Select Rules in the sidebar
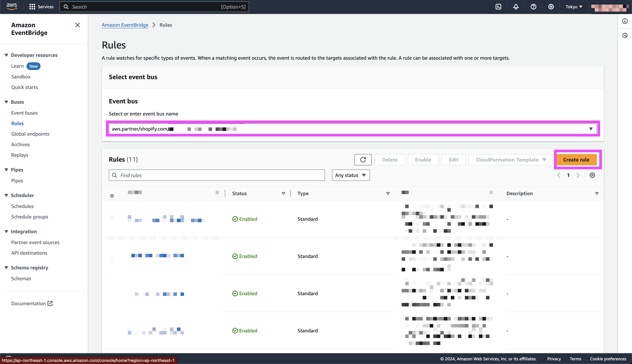This screenshot has width=632, height=364. tap(17, 124)
